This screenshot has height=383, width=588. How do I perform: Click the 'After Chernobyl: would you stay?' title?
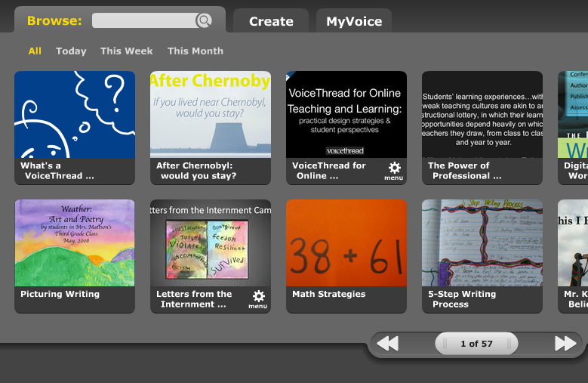coord(196,171)
